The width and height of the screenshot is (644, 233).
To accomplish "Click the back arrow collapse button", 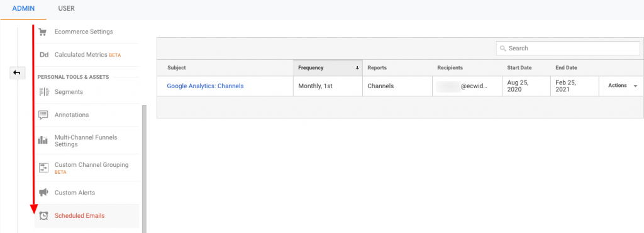I will pos(17,73).
